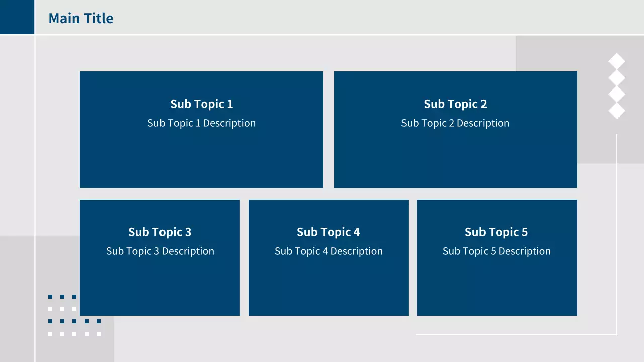644x362 pixels.
Task: Select the Sub Topic 4 heading
Action: [328, 232]
